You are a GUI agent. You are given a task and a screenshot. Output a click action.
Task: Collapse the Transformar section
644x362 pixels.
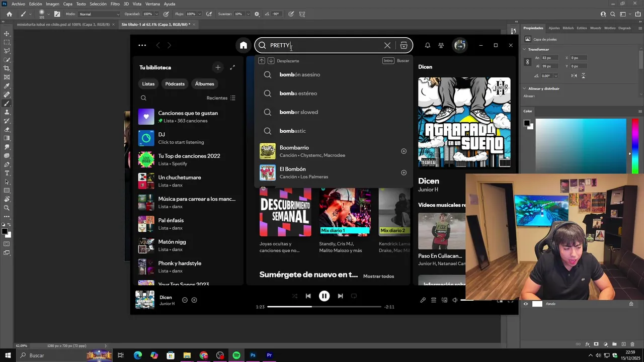524,49
